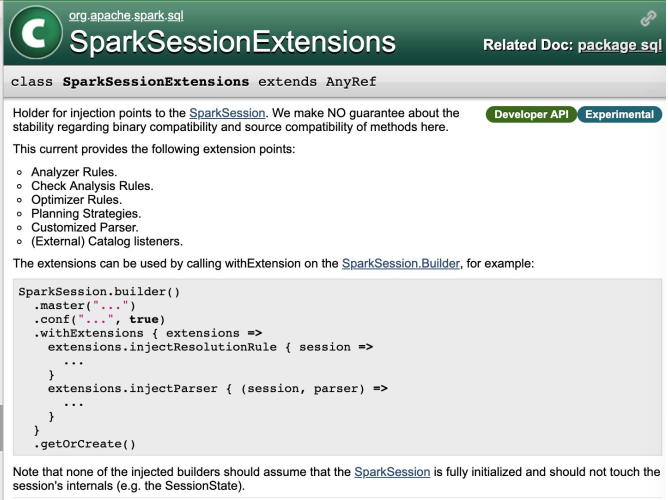Open the "apache" package breadcrumb link

pos(108,16)
